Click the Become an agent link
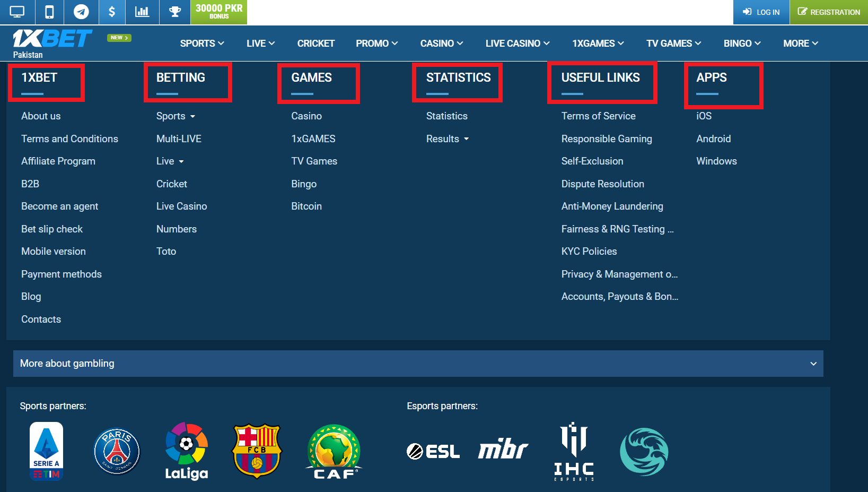The height and width of the screenshot is (492, 868). pyautogui.click(x=59, y=206)
